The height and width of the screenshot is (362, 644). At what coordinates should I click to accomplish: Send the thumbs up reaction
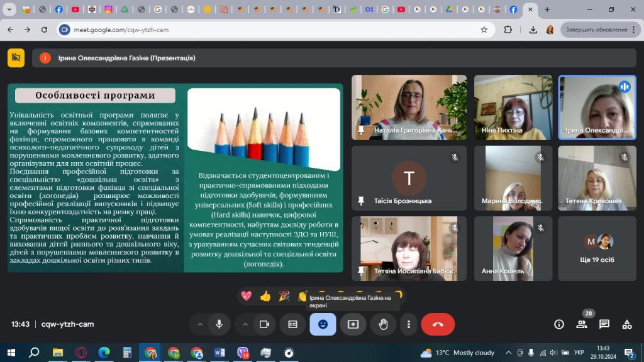click(x=265, y=295)
